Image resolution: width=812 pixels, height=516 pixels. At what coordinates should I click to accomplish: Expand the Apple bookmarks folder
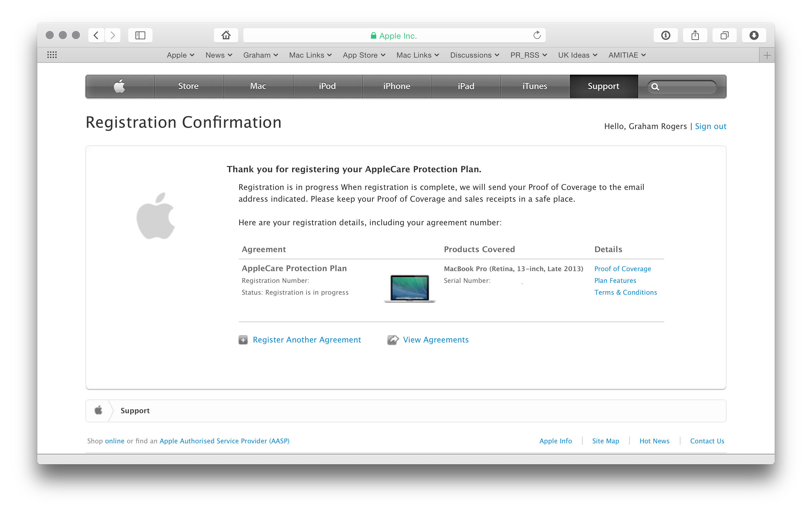click(180, 55)
